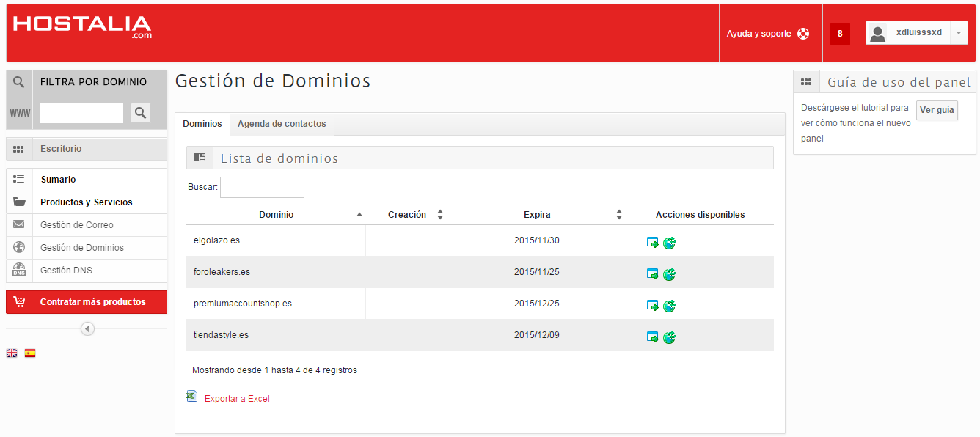
Task: Sort the list by the Dominio column
Action: 276,215
